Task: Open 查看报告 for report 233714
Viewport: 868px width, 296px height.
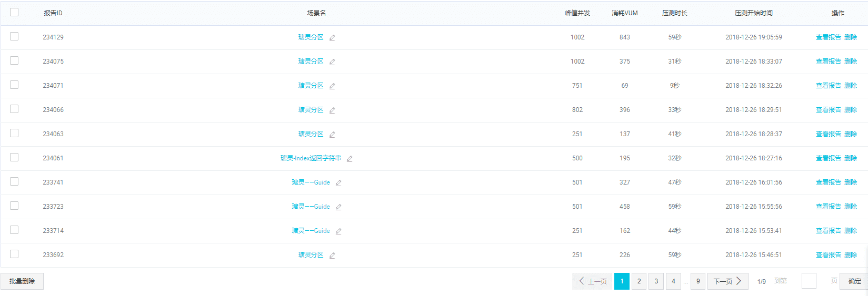Action: [x=829, y=231]
